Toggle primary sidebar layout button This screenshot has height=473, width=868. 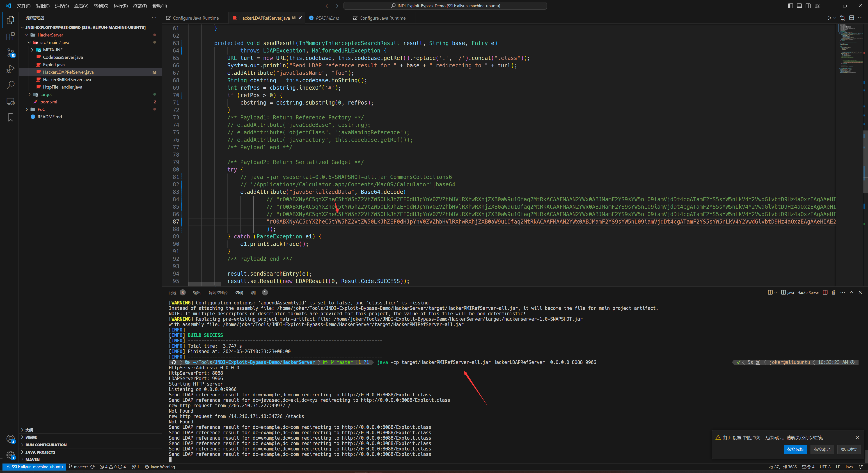(790, 6)
